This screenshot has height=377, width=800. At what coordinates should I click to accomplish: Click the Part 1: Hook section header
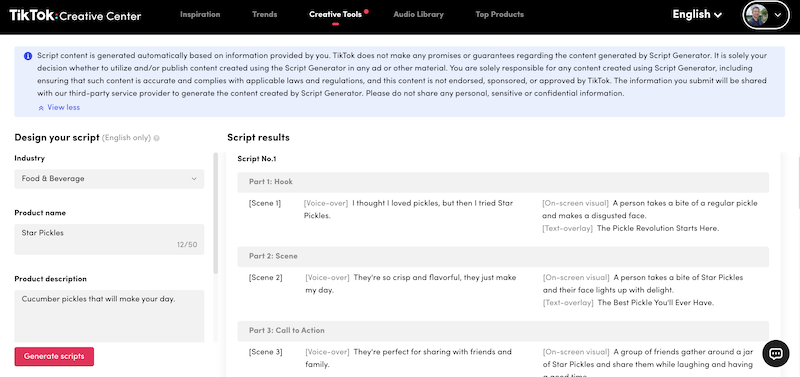click(x=503, y=182)
